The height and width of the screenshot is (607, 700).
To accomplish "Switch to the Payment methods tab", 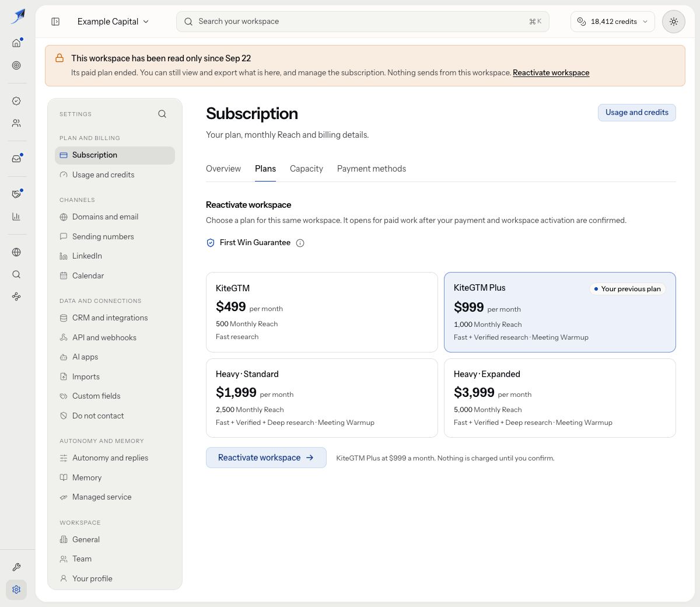I will (x=372, y=169).
